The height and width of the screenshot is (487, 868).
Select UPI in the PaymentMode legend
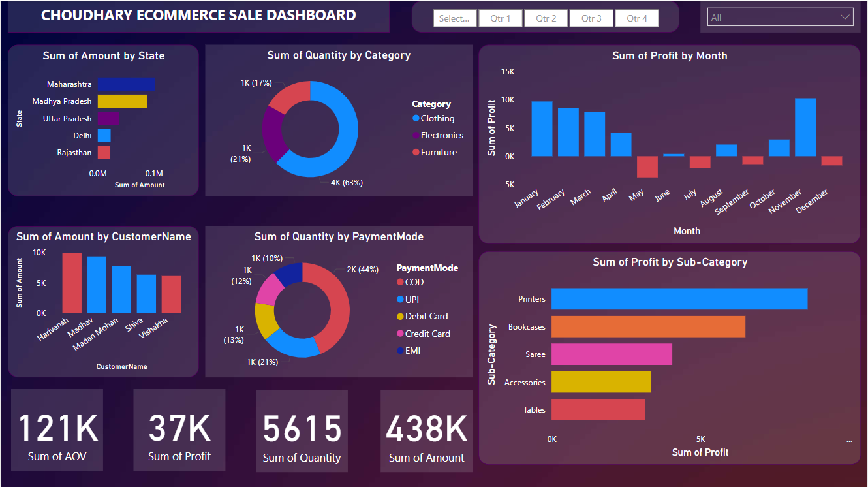410,299
